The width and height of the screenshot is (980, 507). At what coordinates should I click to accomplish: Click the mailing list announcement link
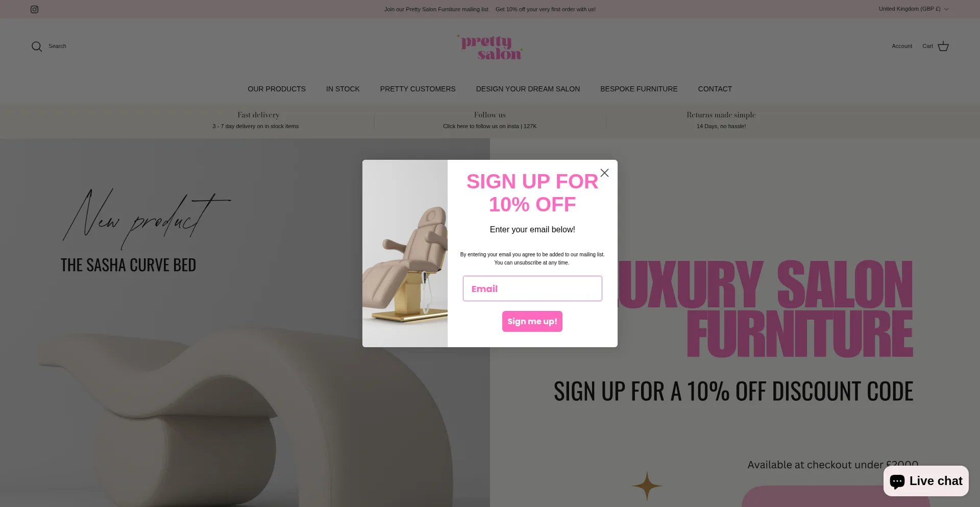click(x=490, y=9)
